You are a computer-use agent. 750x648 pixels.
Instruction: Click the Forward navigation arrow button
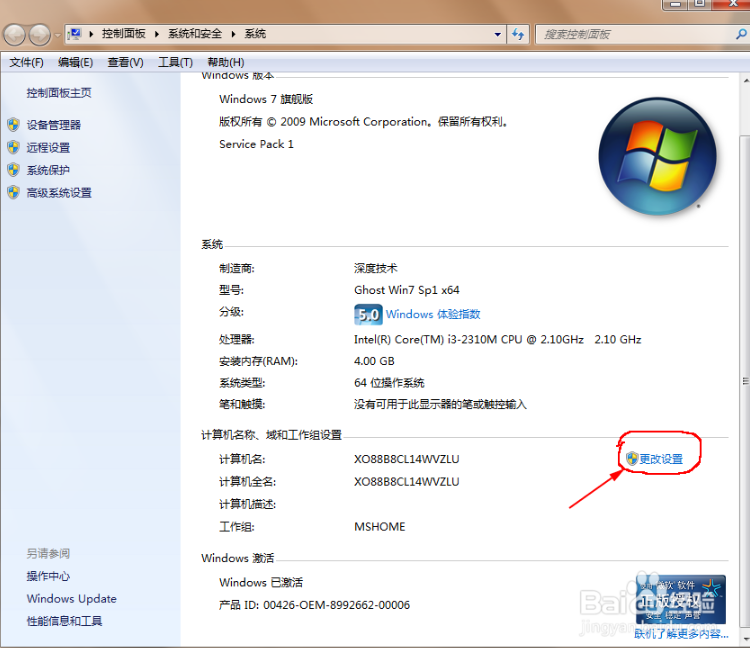(40, 35)
